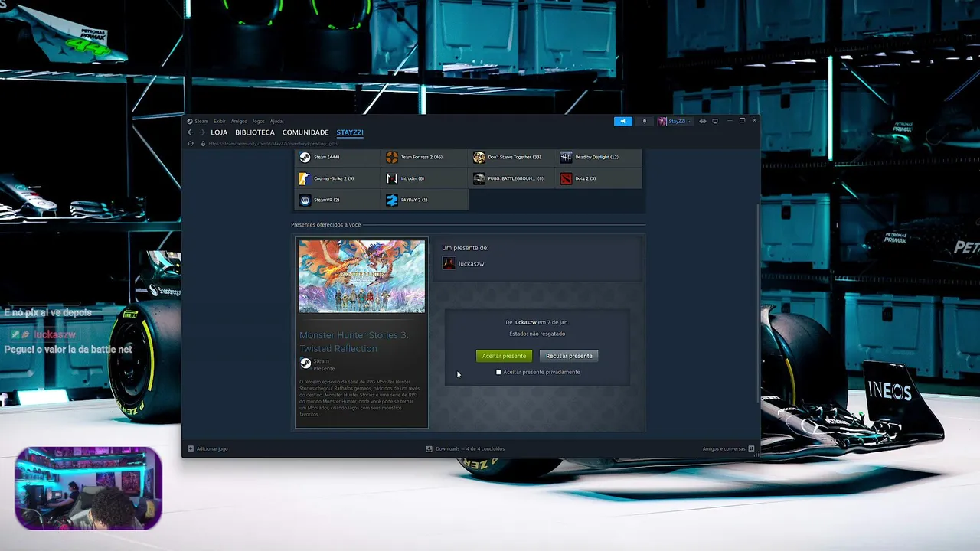Open the Steam inventory category icon
Viewport: 980px width, 551px height.
[x=305, y=157]
